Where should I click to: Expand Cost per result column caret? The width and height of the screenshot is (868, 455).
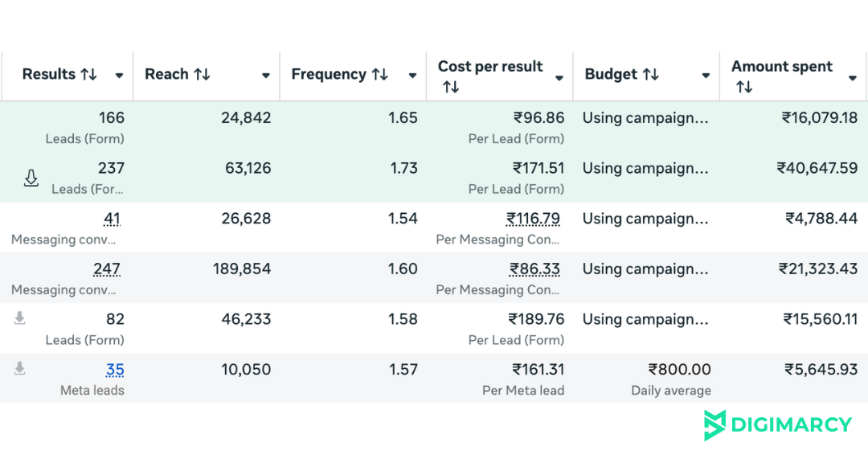click(x=559, y=78)
